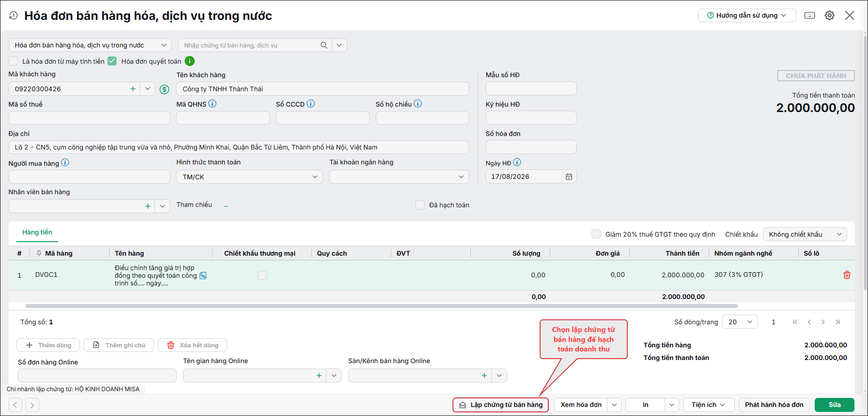The image size is (868, 416).
Task: Show info for Mã QHNS
Action: 212,103
